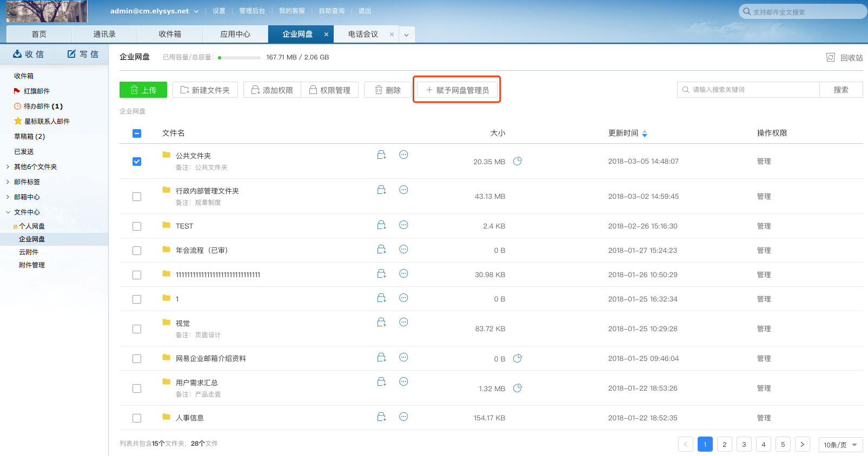Open the 10条/页 page size dropdown
The image size is (868, 456).
pyautogui.click(x=840, y=445)
